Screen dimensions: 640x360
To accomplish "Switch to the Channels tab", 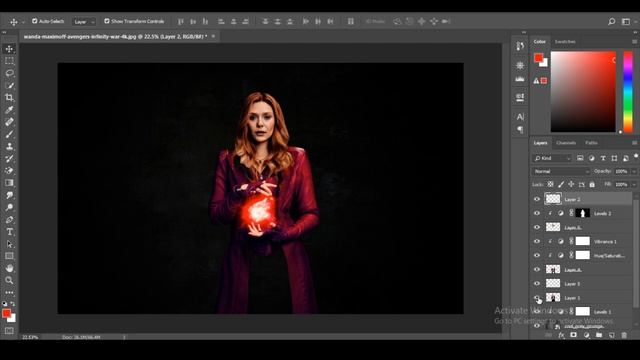I will click(566, 143).
